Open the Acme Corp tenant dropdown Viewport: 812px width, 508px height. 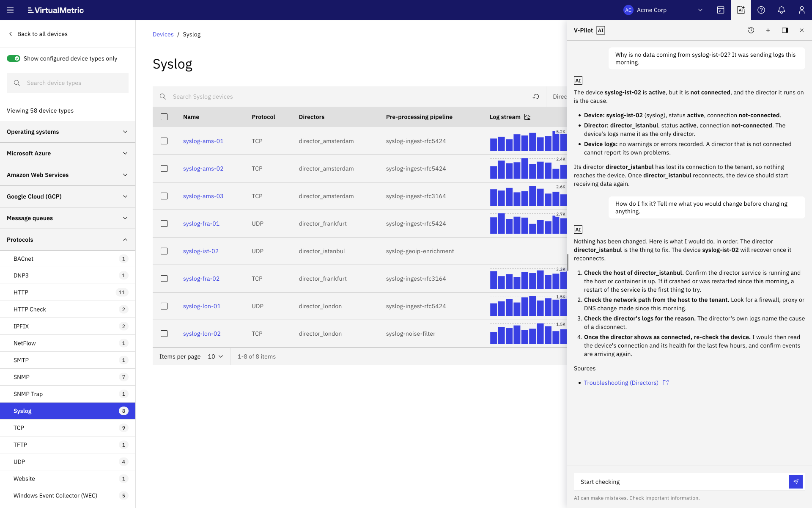[x=663, y=10]
